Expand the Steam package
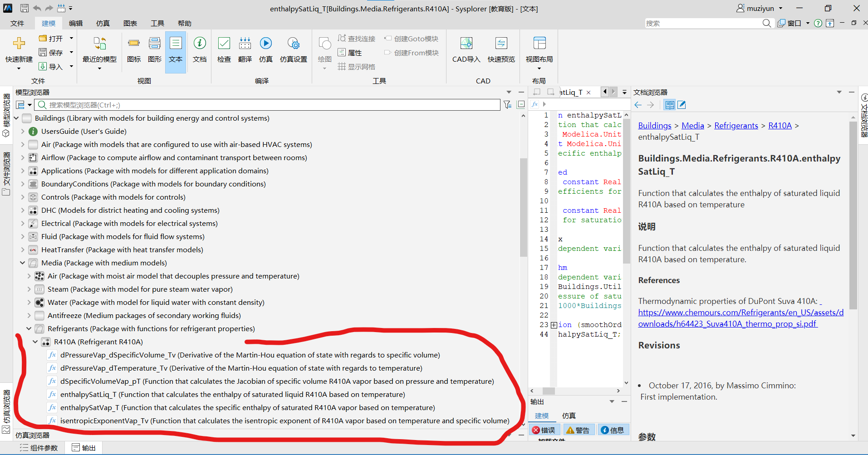 pyautogui.click(x=29, y=289)
